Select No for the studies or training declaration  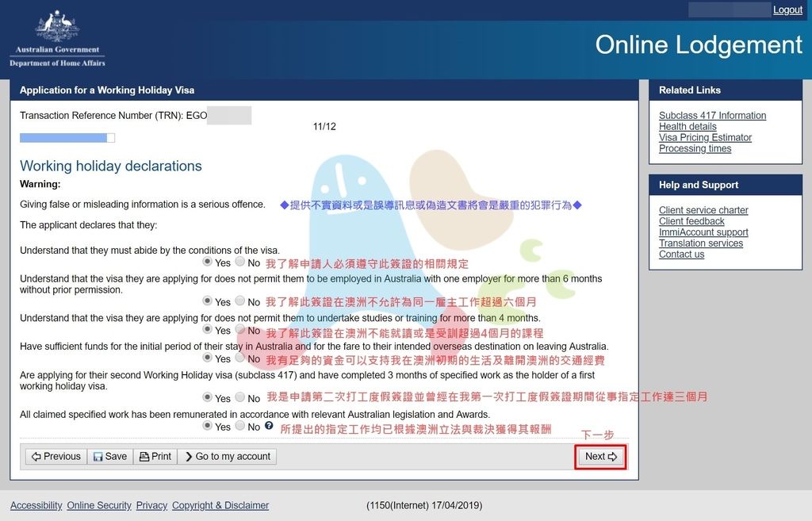click(x=239, y=330)
